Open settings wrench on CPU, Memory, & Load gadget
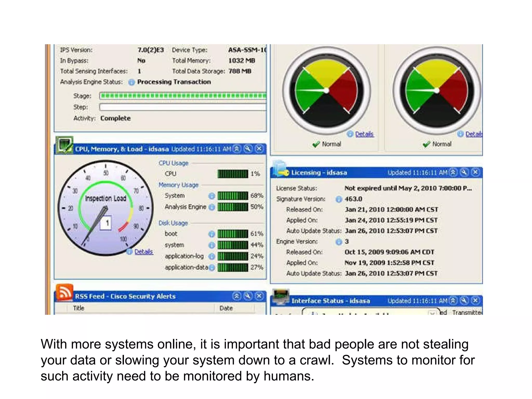This screenshot has height=399, width=532. coord(248,149)
